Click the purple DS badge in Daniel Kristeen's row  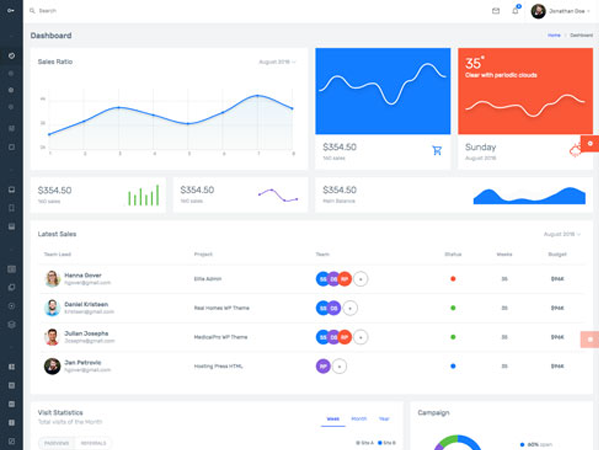tap(334, 308)
